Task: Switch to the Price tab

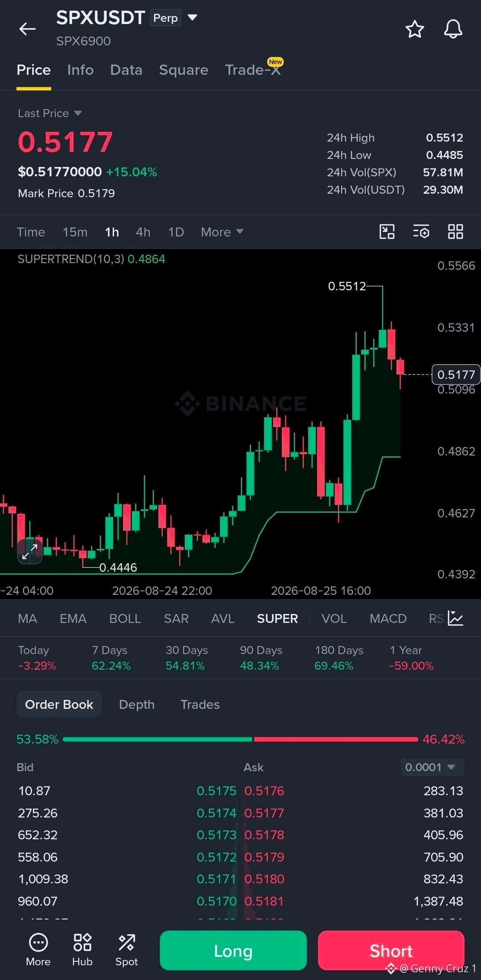Action: (x=34, y=70)
